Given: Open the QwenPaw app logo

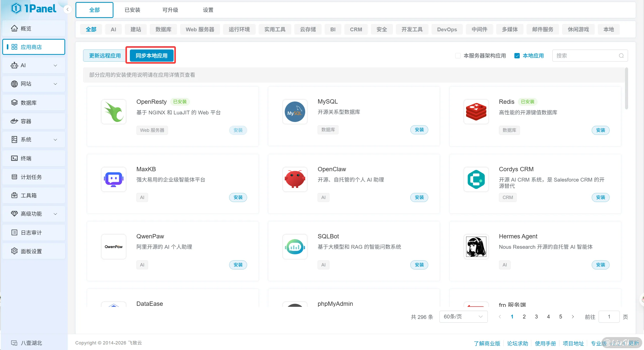Looking at the screenshot, I should coord(114,247).
